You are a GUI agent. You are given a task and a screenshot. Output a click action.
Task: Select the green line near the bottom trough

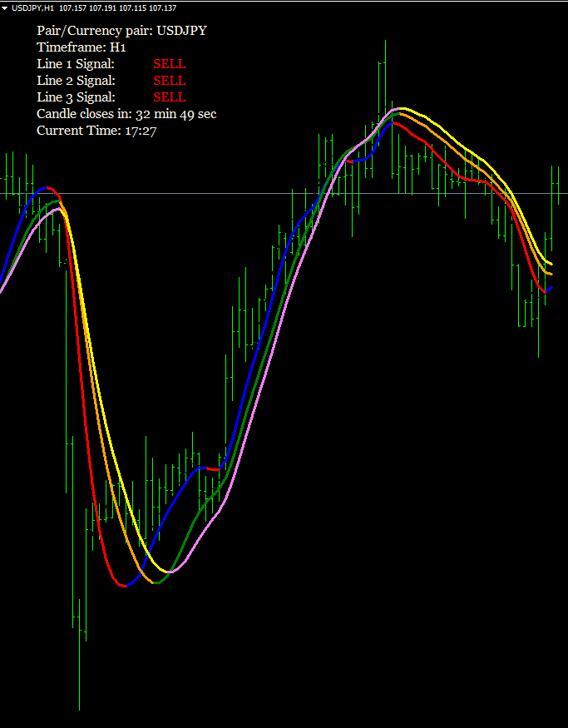[163, 581]
